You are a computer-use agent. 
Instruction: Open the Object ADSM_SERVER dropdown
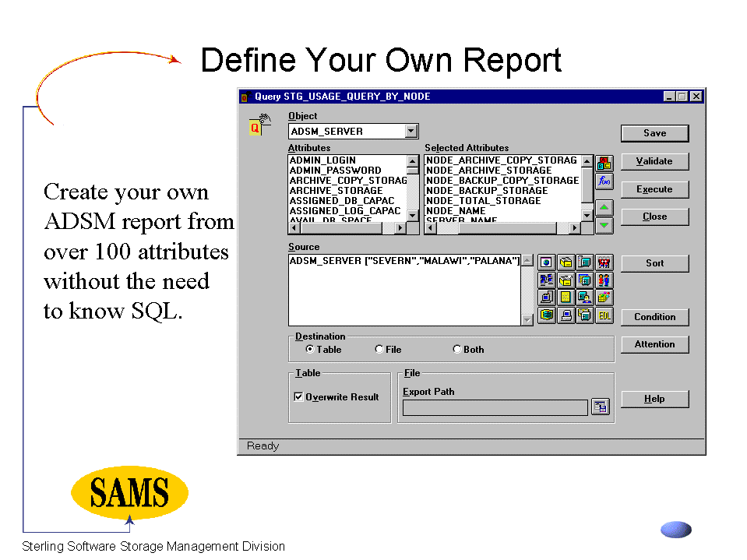[411, 132]
